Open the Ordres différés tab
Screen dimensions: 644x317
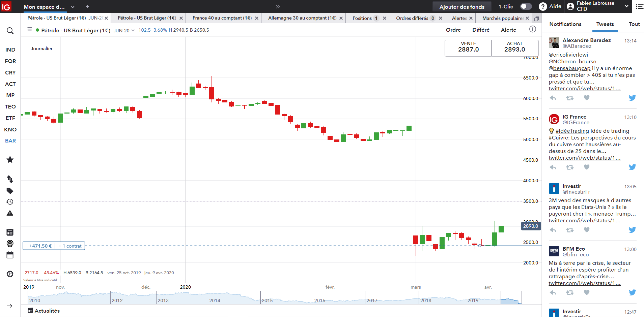point(412,18)
